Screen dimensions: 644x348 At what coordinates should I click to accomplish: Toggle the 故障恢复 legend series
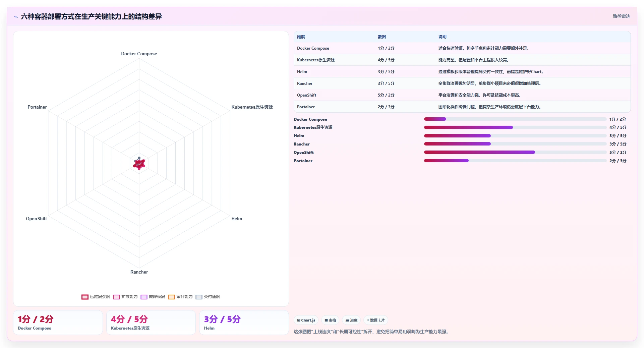[x=153, y=297]
